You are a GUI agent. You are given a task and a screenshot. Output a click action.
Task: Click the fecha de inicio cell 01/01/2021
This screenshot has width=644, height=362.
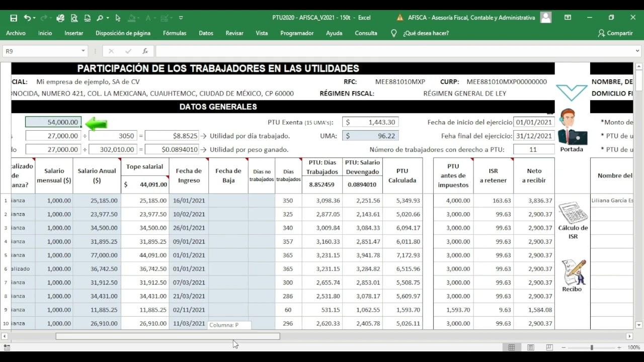(534, 122)
